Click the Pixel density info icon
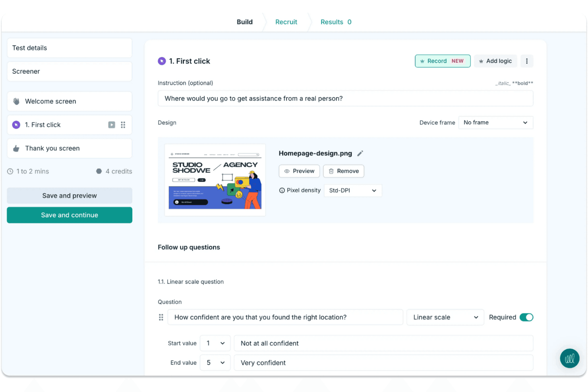The height and width of the screenshot is (392, 588). 282,191
